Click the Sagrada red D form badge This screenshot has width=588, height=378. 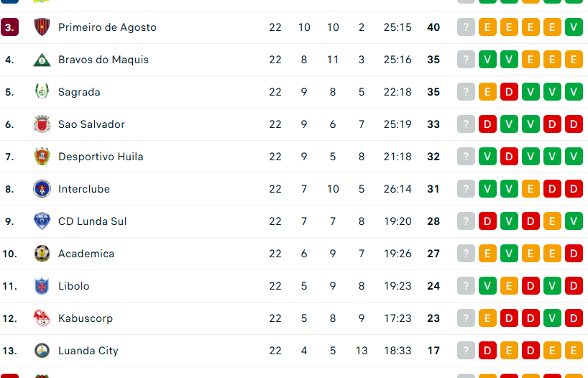(x=509, y=92)
